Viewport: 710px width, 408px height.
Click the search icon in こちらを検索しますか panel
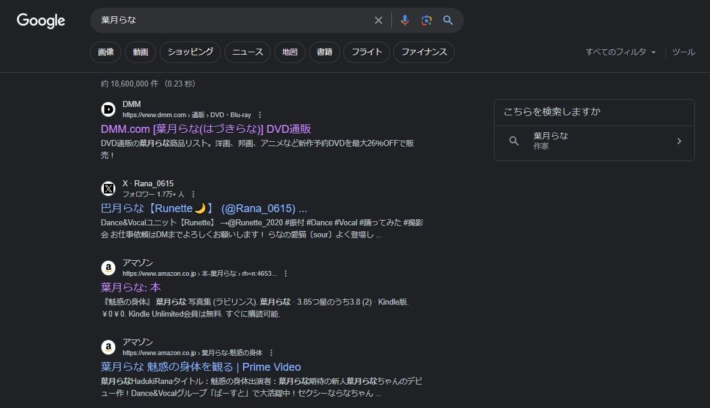(513, 141)
